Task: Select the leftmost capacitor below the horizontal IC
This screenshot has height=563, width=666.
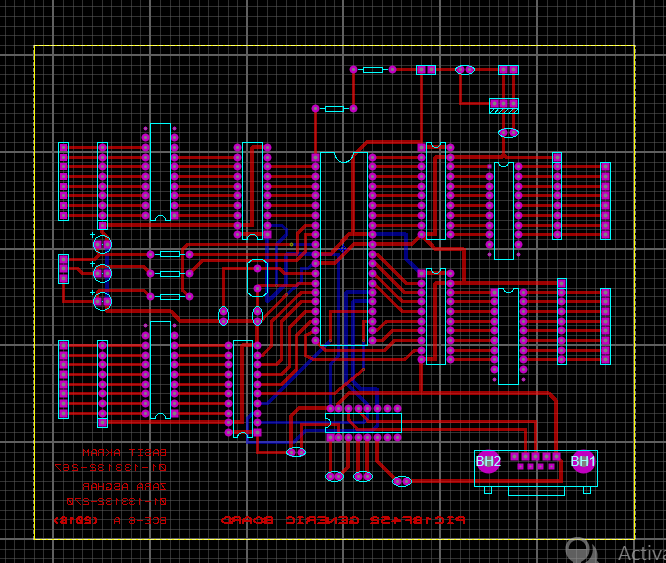Action: tap(334, 476)
